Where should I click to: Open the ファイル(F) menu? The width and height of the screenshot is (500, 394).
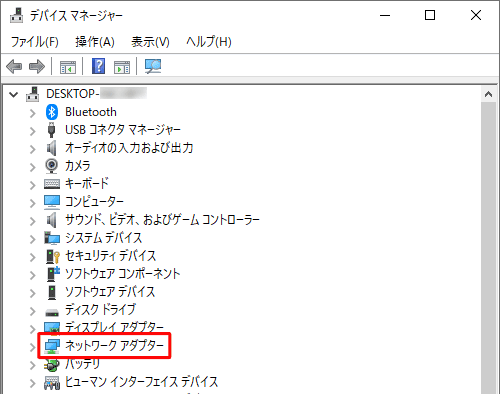pos(35,42)
